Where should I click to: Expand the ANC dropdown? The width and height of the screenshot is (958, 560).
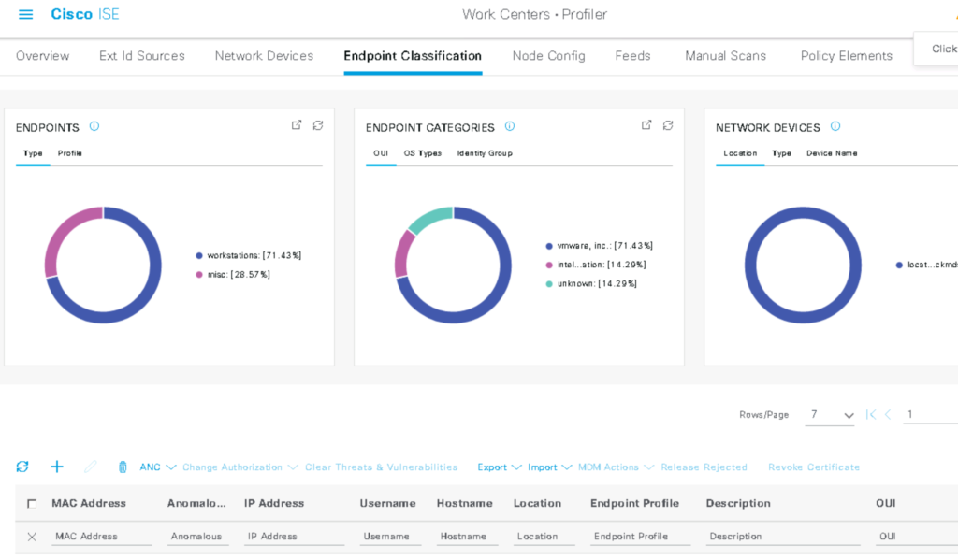(155, 467)
